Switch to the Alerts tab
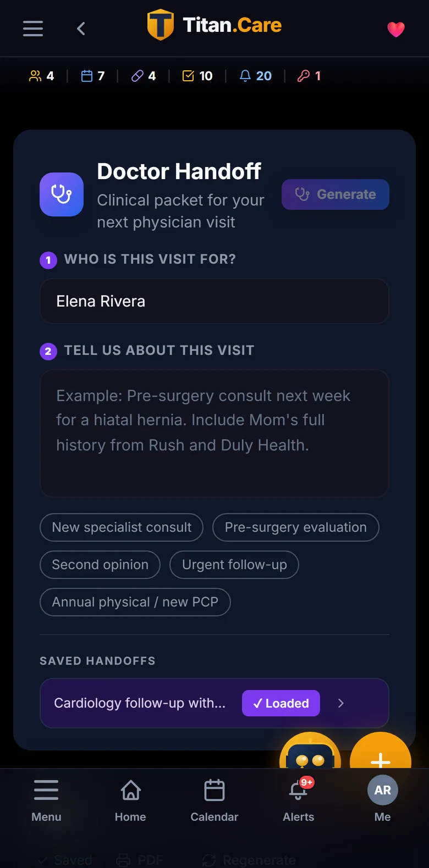The width and height of the screenshot is (429, 868). click(x=299, y=800)
